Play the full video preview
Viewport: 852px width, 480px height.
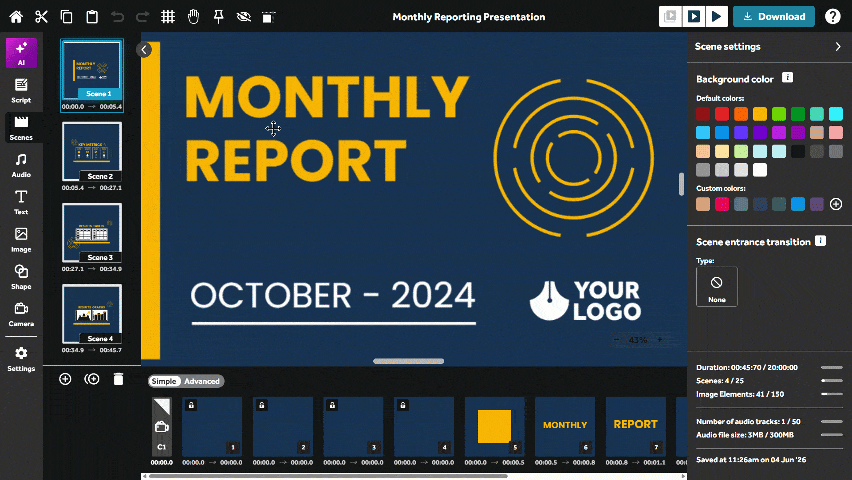[x=717, y=16]
